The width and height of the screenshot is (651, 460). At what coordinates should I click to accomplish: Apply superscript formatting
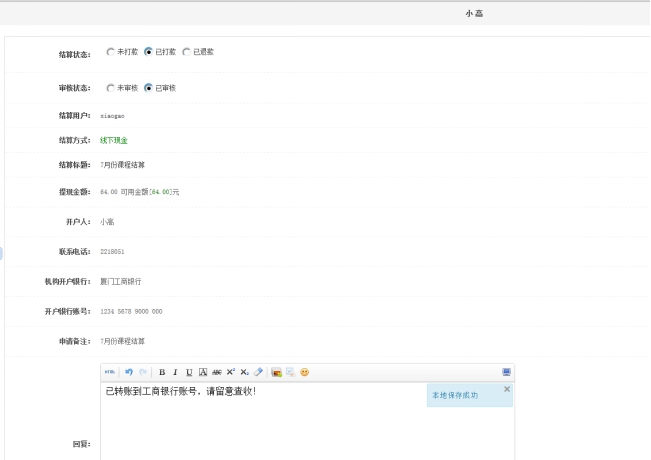[231, 372]
